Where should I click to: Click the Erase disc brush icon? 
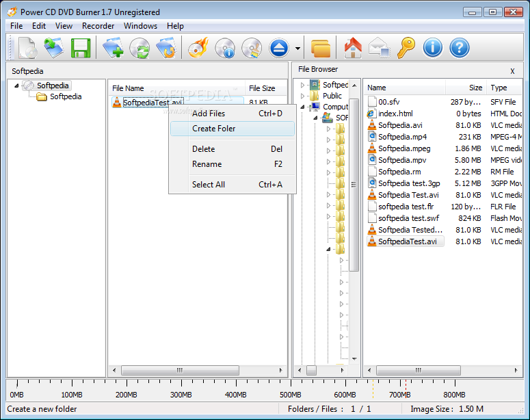(x=252, y=48)
